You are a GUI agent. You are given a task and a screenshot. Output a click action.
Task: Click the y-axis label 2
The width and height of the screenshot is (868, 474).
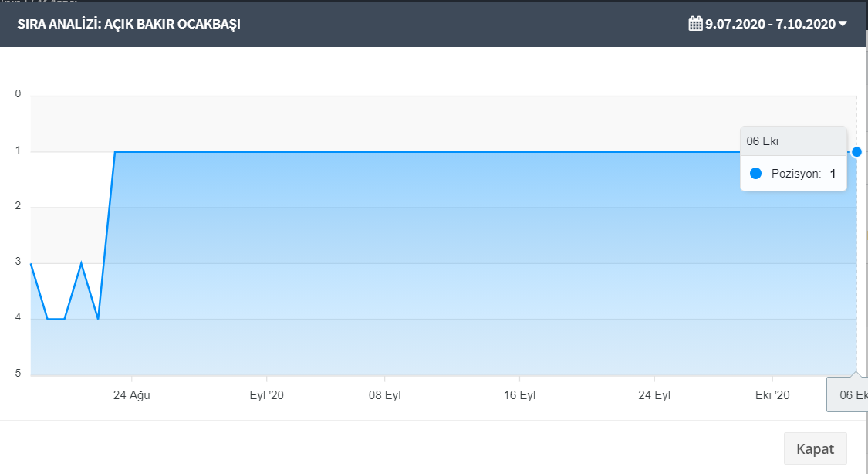(x=19, y=205)
